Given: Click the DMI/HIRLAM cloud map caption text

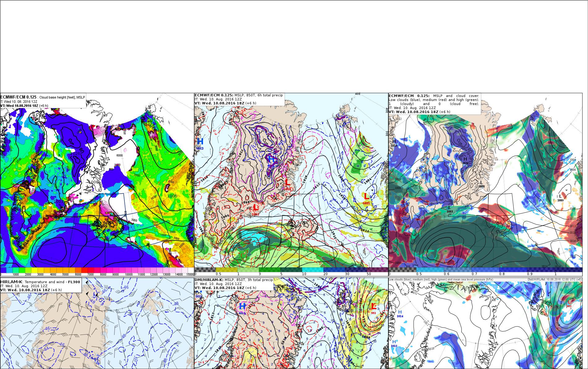Looking at the screenshot, I should click(x=441, y=279).
